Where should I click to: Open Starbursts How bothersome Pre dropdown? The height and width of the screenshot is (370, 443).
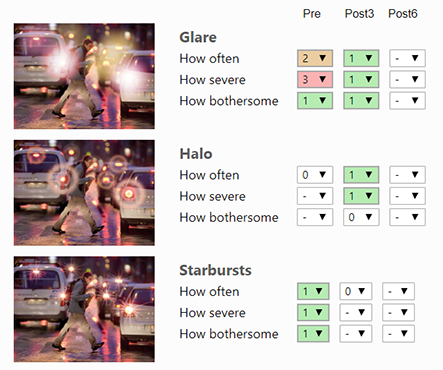point(313,334)
